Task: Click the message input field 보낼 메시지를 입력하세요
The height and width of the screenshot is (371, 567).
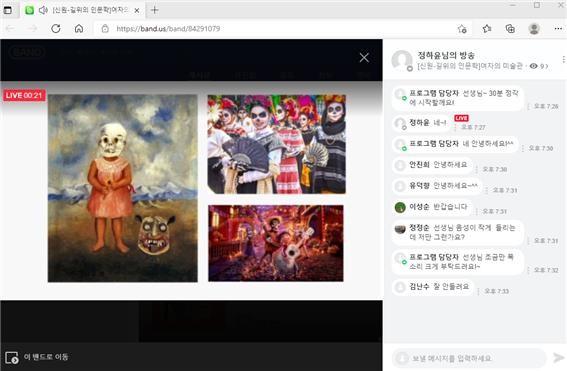Action: 469,358
